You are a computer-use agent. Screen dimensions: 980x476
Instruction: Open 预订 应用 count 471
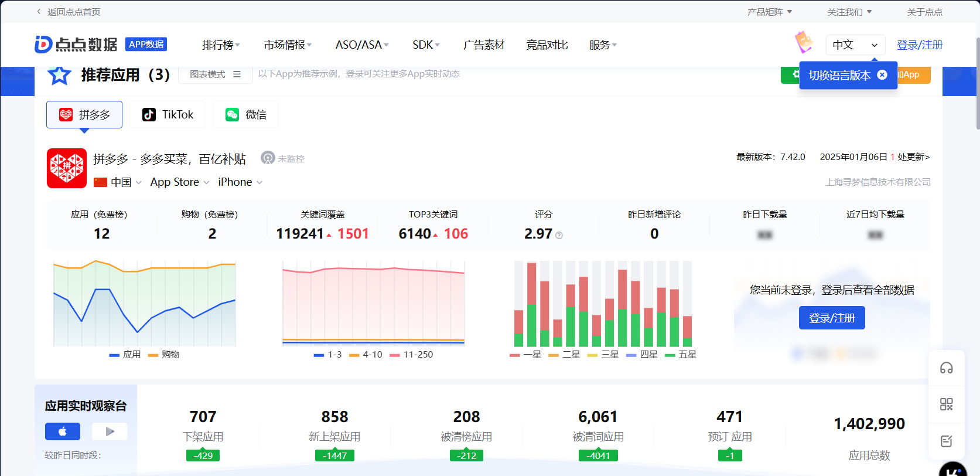(x=730, y=417)
